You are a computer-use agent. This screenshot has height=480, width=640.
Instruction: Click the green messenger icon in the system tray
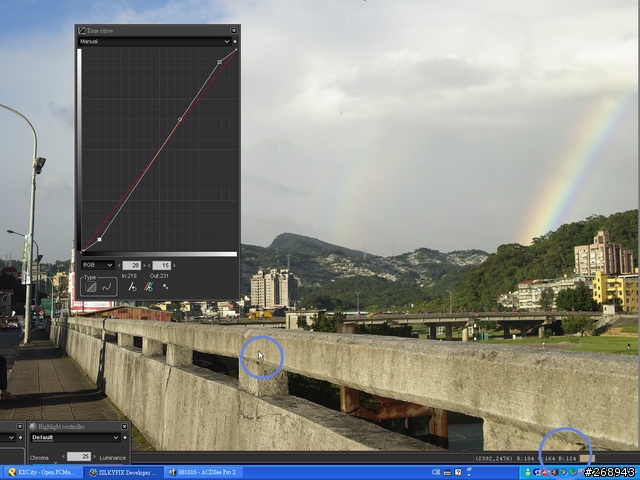(527, 472)
